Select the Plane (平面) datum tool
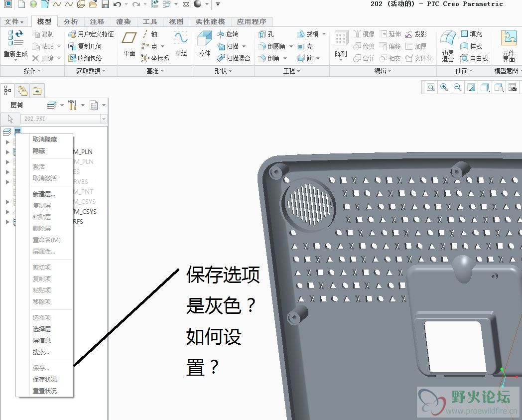 (x=129, y=44)
